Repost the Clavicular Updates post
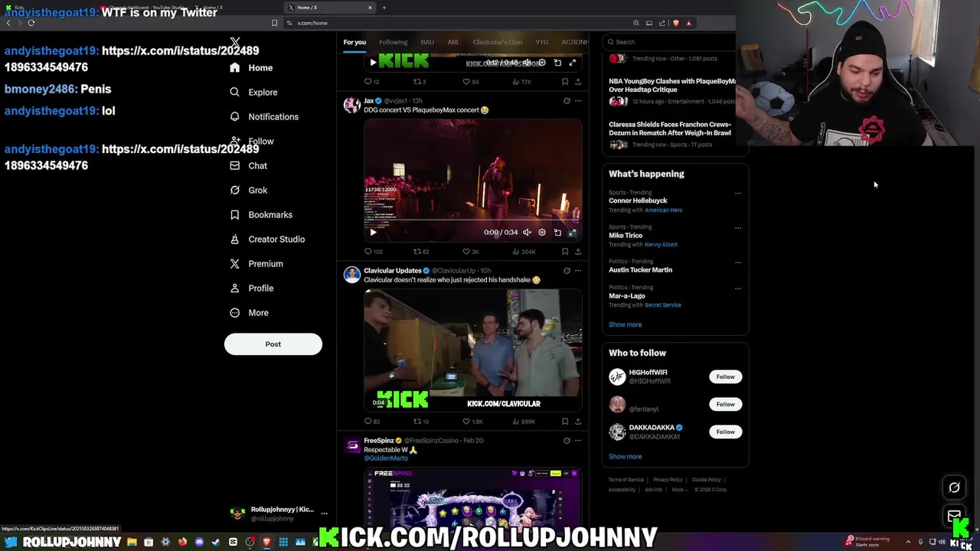The height and width of the screenshot is (551, 980). click(421, 422)
